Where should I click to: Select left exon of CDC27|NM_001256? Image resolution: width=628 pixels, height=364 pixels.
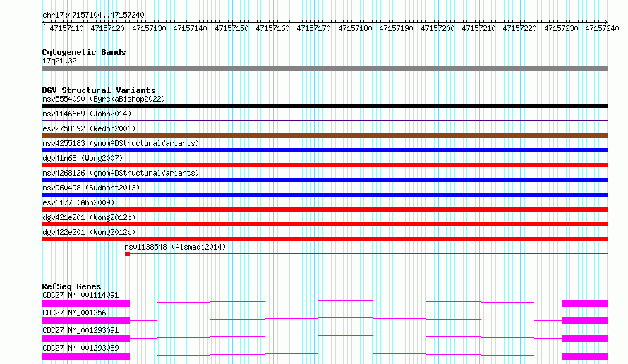coord(85,321)
